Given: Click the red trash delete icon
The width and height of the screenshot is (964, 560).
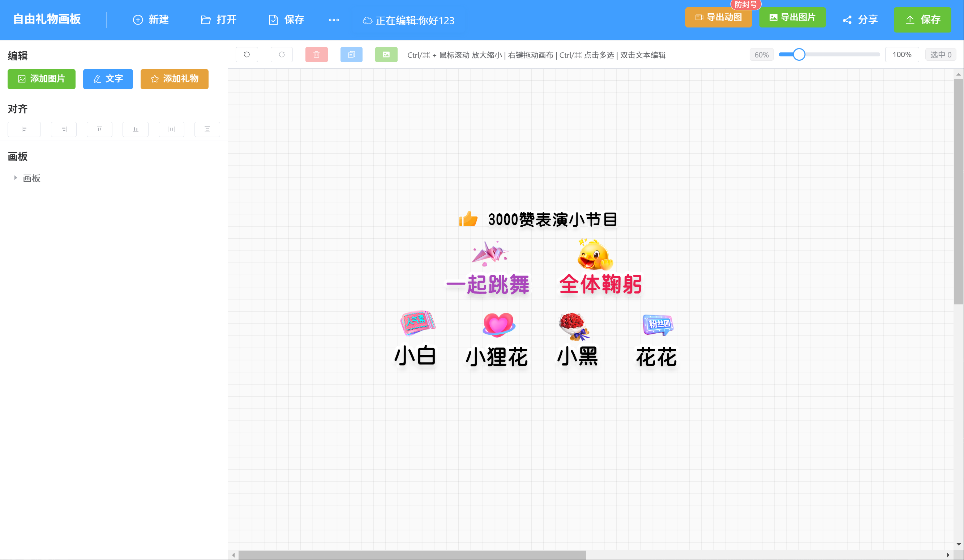Looking at the screenshot, I should [316, 55].
